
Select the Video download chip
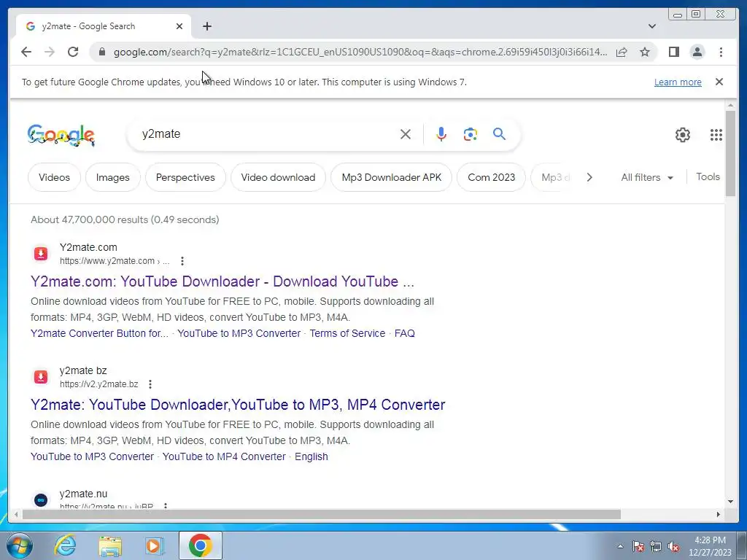278,177
